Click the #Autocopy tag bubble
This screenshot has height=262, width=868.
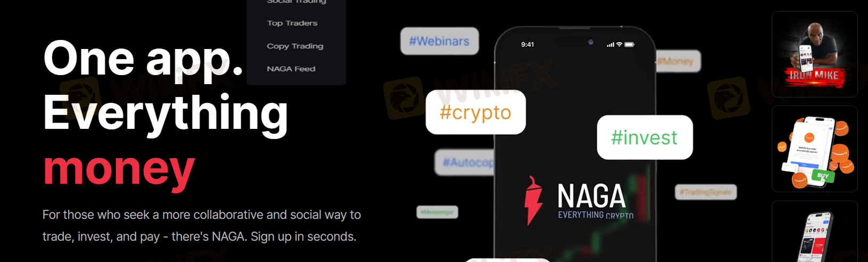coord(465,162)
